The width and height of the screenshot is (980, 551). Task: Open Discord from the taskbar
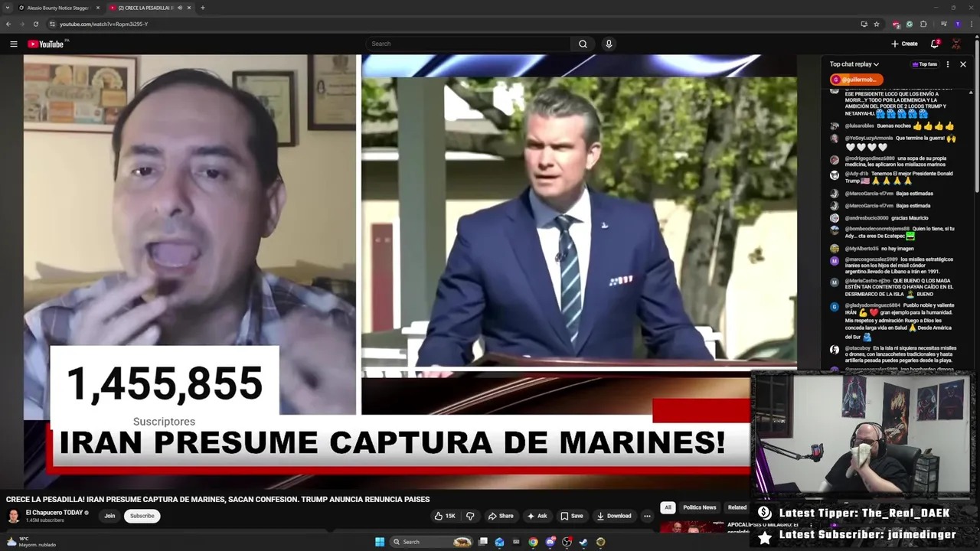coord(550,542)
